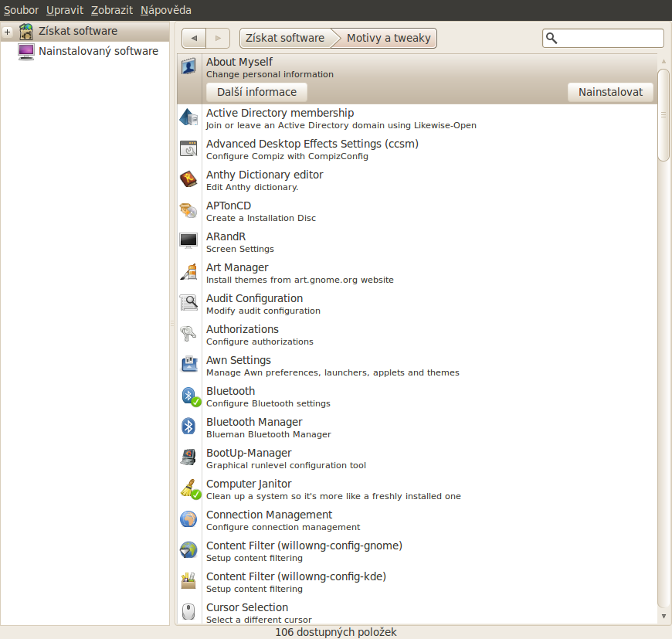Screen dimensions: 672x639
Task: Click the BootUp-Manager icon
Action: click(188, 457)
